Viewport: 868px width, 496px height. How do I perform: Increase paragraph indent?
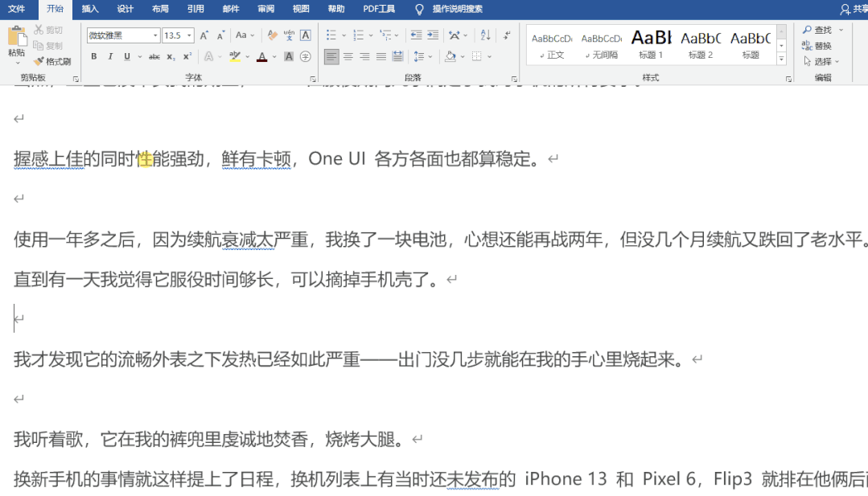click(433, 35)
